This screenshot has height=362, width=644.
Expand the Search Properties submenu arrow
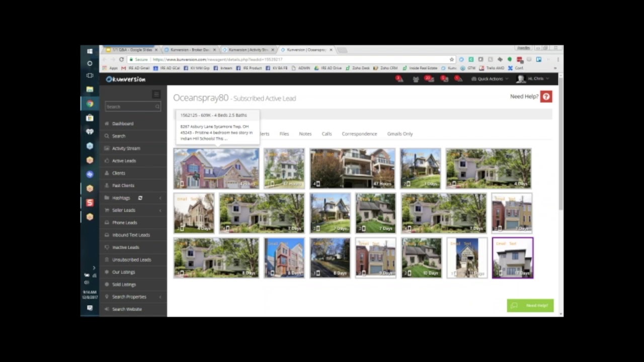(x=160, y=297)
